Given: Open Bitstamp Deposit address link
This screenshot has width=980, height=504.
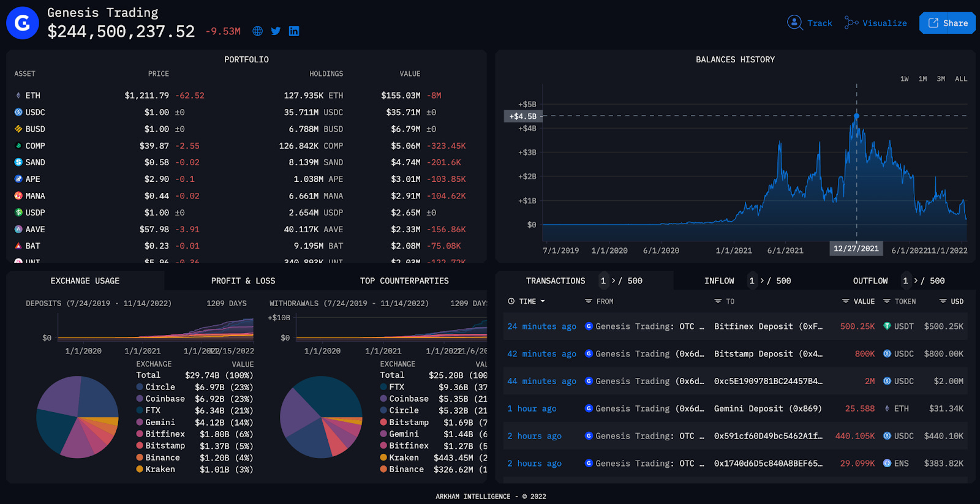Looking at the screenshot, I should [x=768, y=354].
